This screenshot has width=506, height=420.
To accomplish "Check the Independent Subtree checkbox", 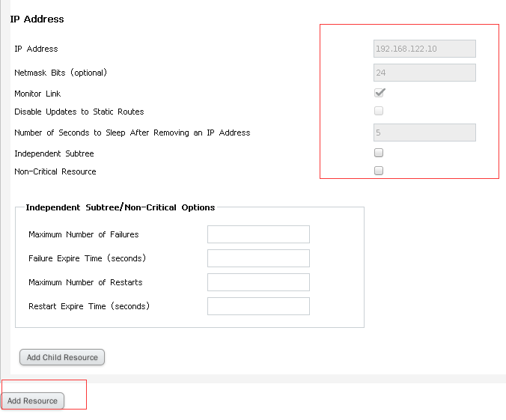I will [379, 153].
